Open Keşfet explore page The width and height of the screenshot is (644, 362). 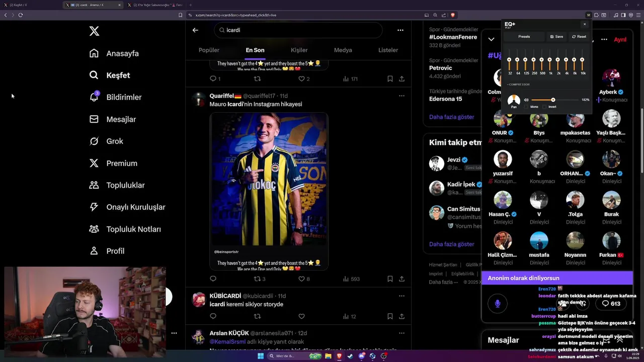(x=110, y=75)
